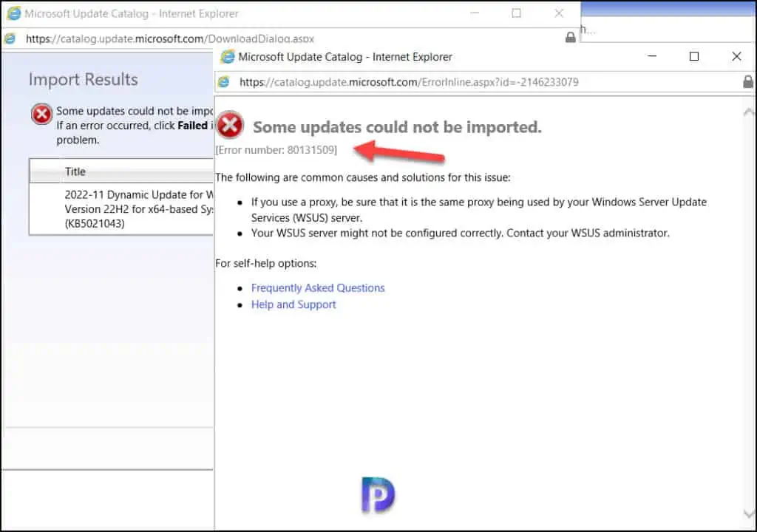This screenshot has width=757, height=532.
Task: Click the lock icon in the front window address bar
Action: [x=748, y=81]
